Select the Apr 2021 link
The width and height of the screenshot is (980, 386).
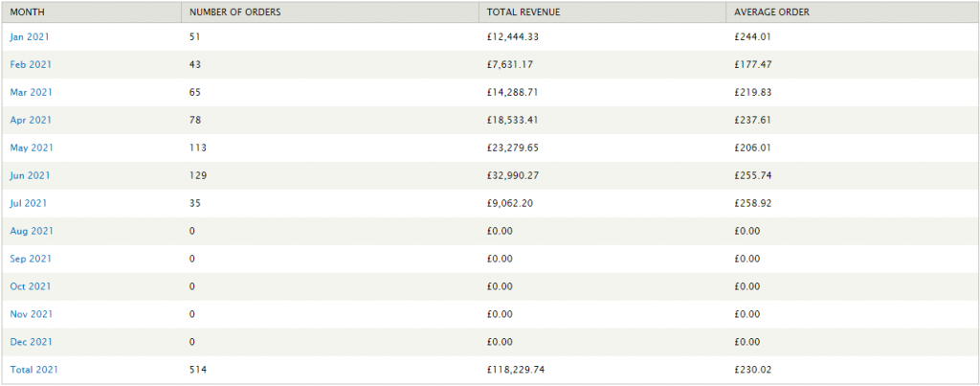(x=31, y=120)
